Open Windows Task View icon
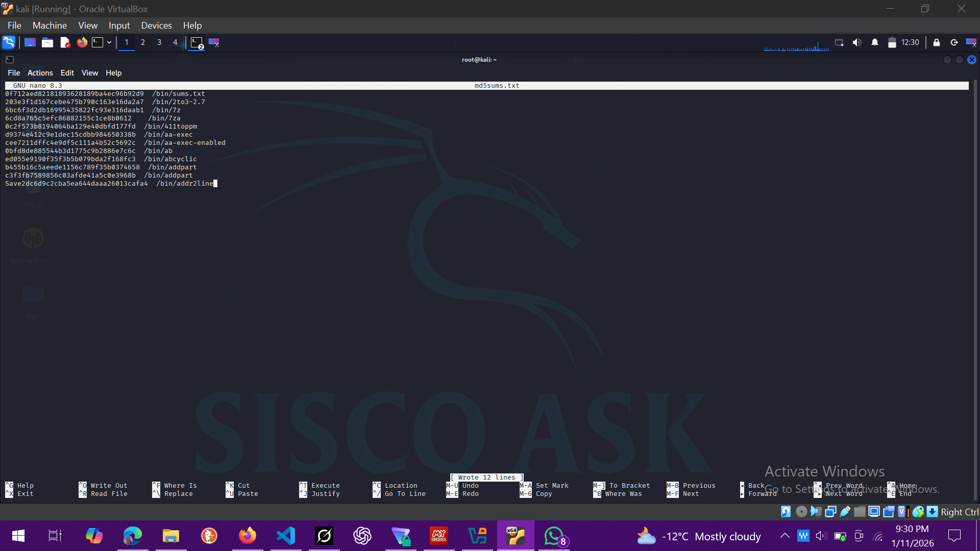 pyautogui.click(x=55, y=536)
